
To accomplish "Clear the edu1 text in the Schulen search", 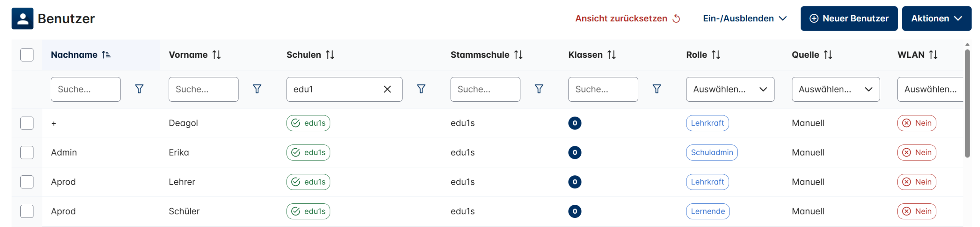I will tap(387, 89).
